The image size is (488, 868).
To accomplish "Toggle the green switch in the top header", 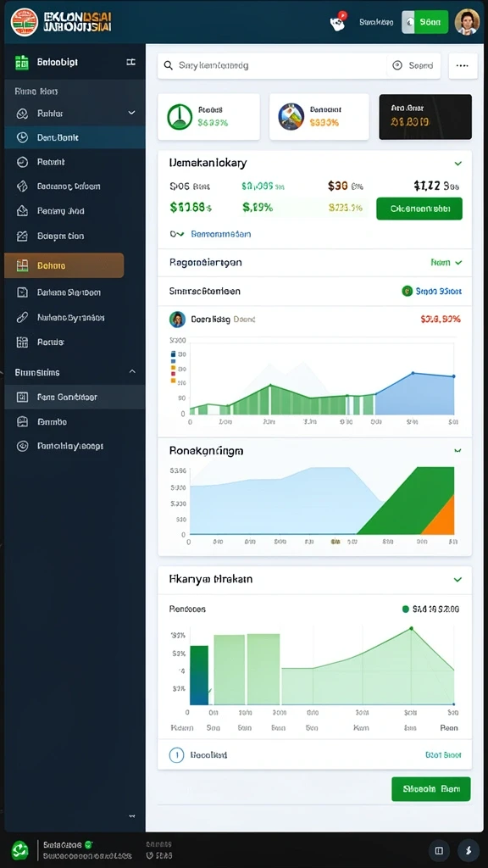I will pos(425,22).
